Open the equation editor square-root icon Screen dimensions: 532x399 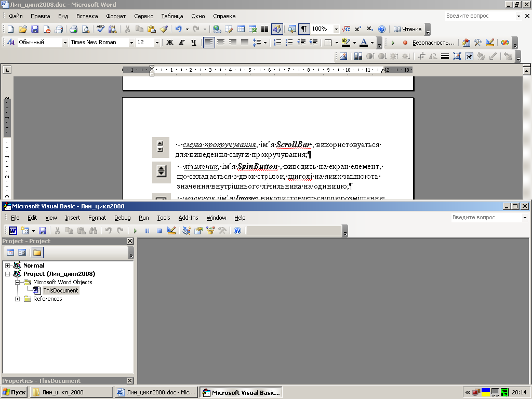345,29
